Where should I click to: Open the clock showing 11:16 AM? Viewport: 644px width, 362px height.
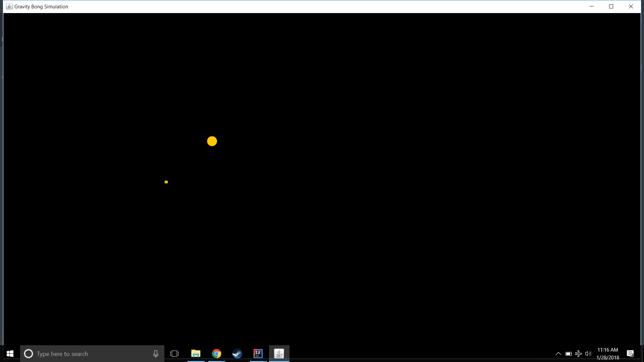pyautogui.click(x=608, y=354)
